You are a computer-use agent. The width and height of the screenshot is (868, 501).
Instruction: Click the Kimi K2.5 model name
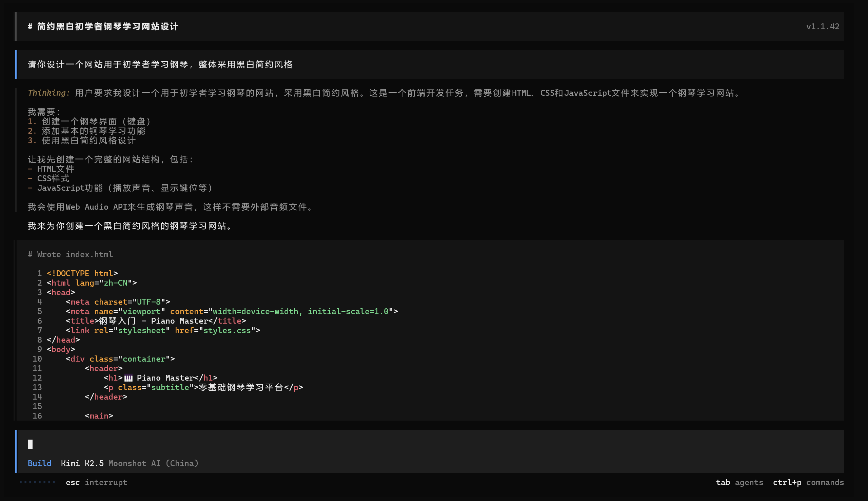point(82,463)
